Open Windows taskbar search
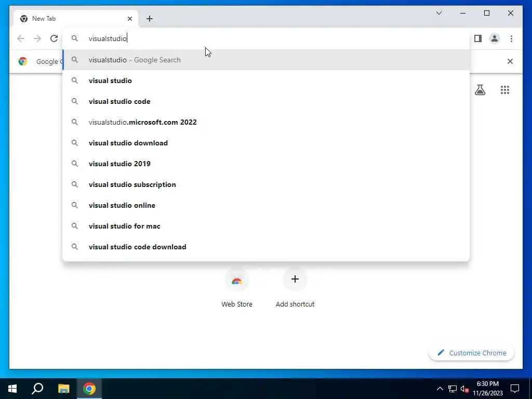The width and height of the screenshot is (532, 399). pyautogui.click(x=37, y=389)
